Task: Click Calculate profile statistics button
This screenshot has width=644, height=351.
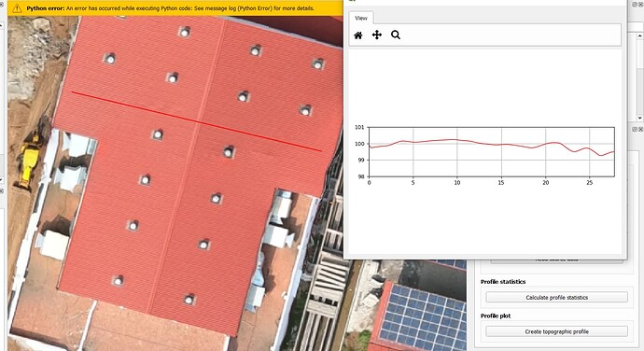Action: pos(556,297)
